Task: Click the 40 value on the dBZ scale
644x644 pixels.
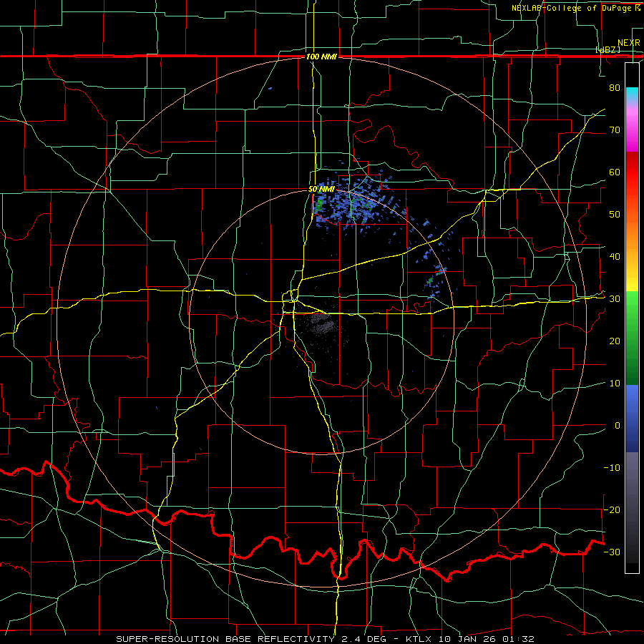Action: click(x=615, y=257)
